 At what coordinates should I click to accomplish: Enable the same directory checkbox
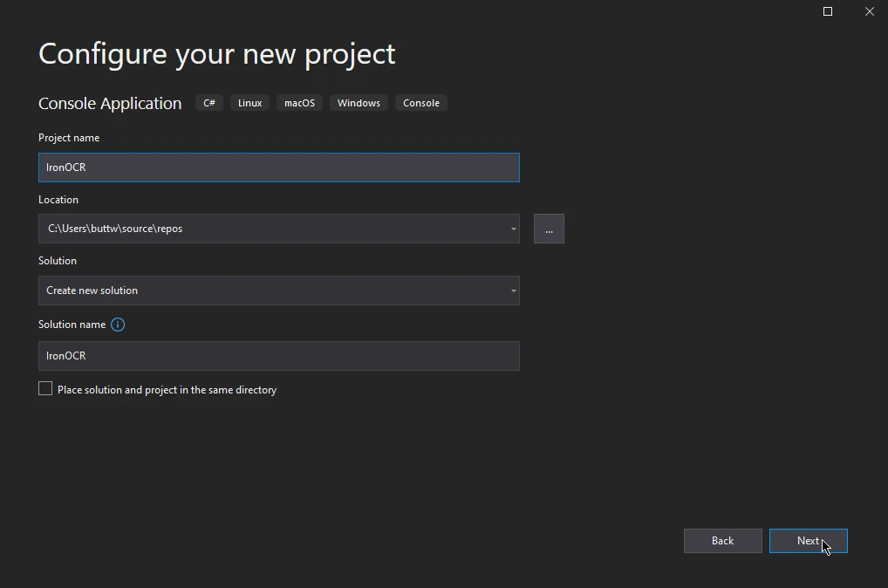[45, 389]
